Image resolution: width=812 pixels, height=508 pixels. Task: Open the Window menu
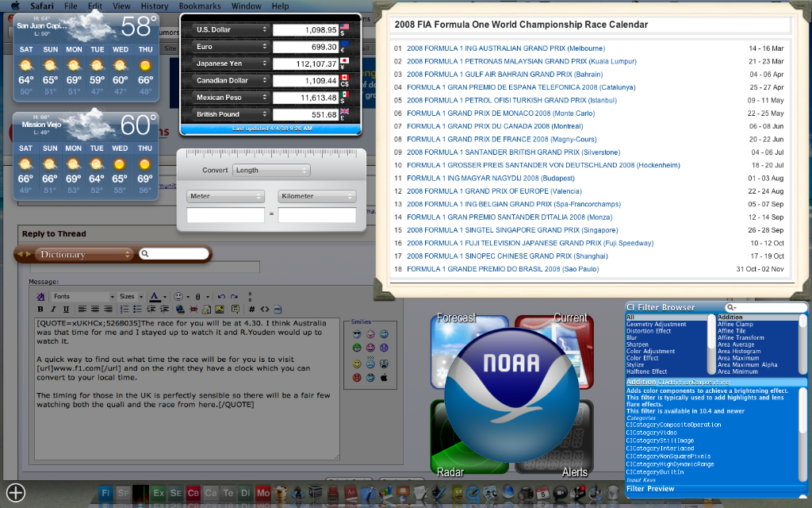pos(246,6)
